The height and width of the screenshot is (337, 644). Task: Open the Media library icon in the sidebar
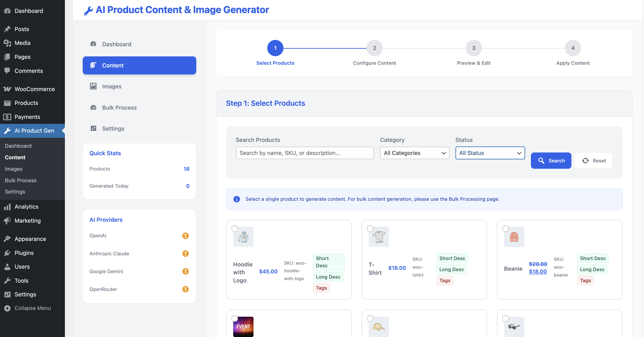click(7, 43)
